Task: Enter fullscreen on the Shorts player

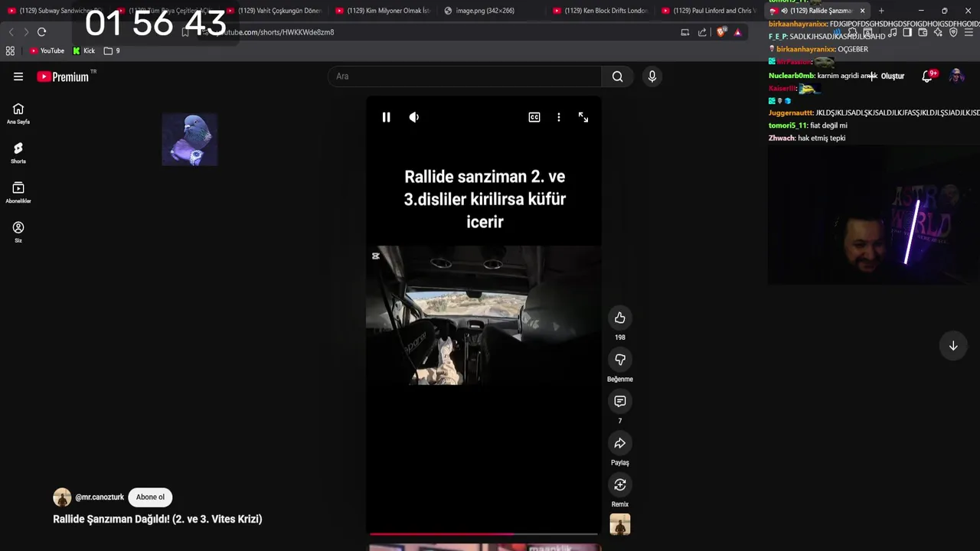Action: point(583,117)
